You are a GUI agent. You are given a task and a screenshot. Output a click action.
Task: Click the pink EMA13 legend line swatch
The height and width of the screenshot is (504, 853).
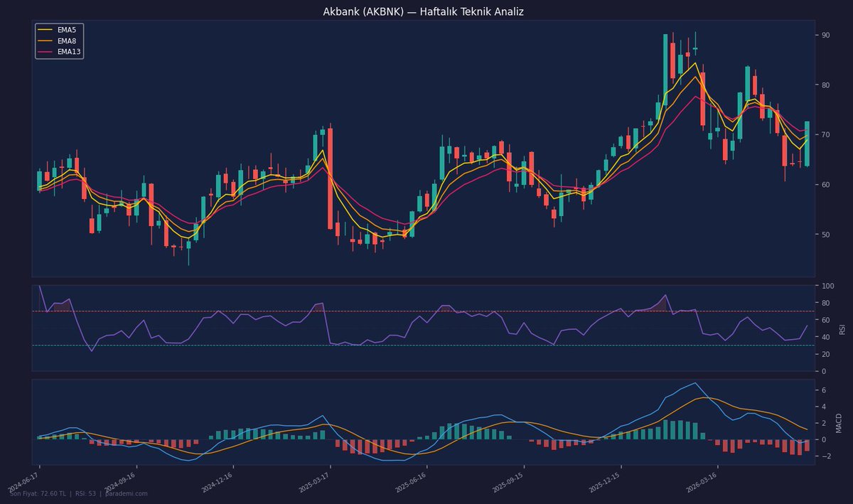[45, 52]
